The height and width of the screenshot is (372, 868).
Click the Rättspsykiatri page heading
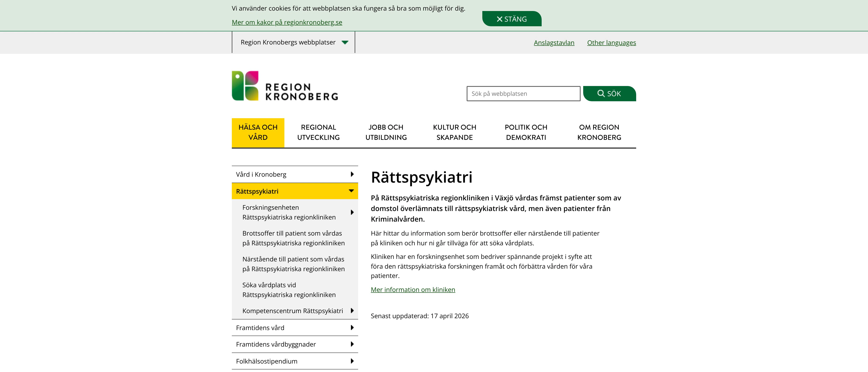pyautogui.click(x=421, y=177)
